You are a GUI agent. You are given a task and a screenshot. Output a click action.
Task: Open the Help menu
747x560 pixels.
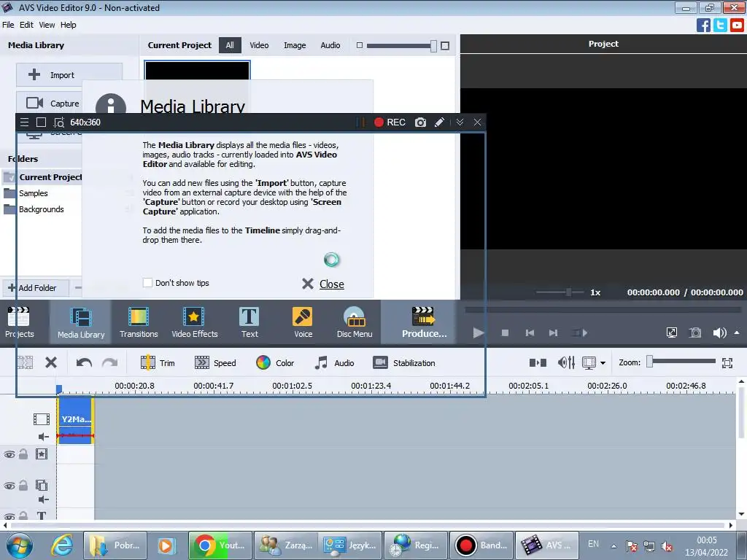pos(68,25)
